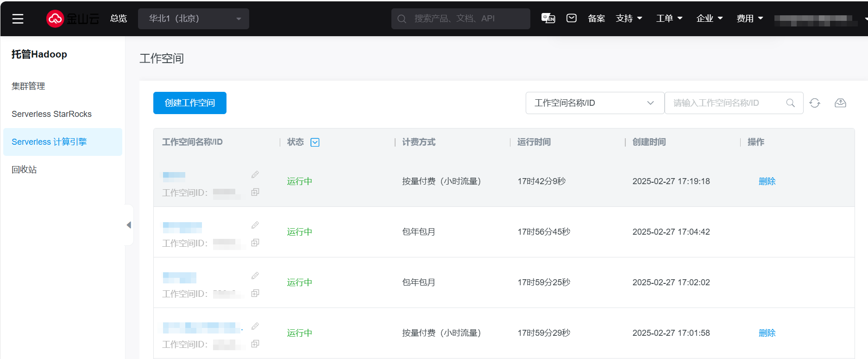Delete the workspace created 17:01:58

767,333
